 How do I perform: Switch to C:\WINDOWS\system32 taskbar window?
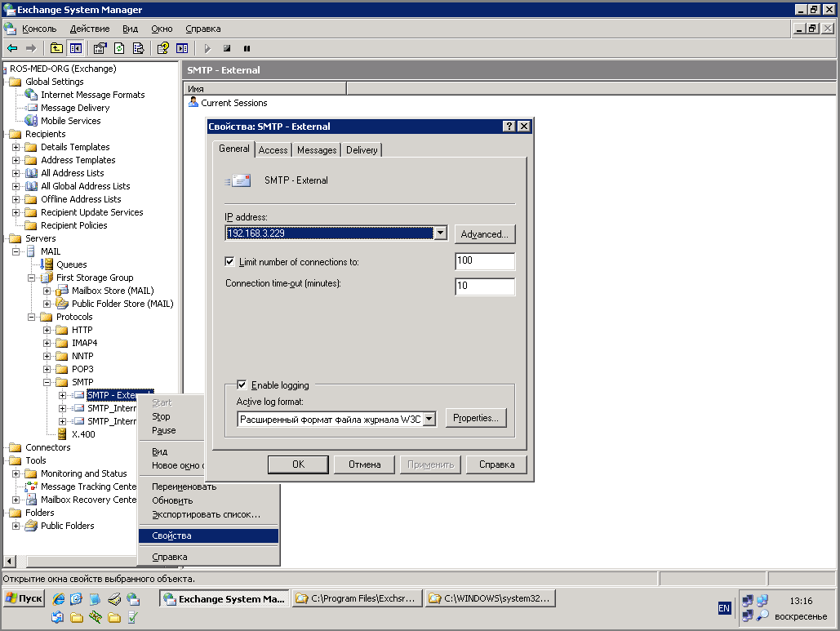[490, 598]
